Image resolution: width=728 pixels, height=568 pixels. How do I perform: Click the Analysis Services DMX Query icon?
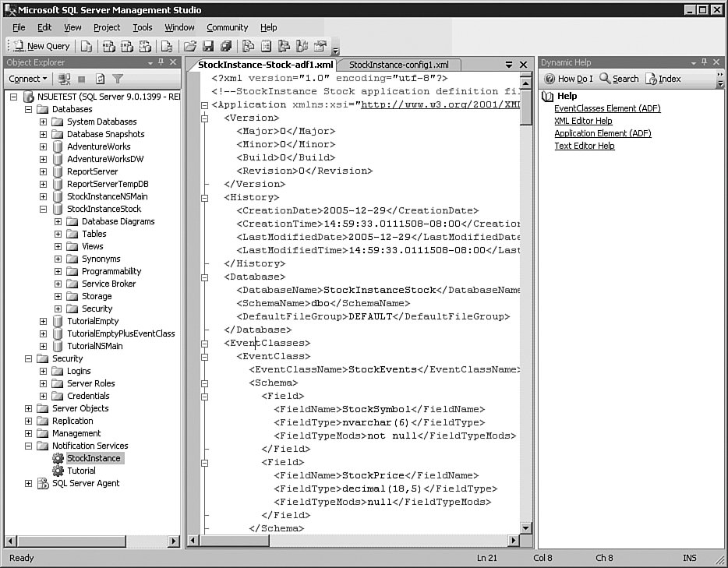click(x=127, y=46)
